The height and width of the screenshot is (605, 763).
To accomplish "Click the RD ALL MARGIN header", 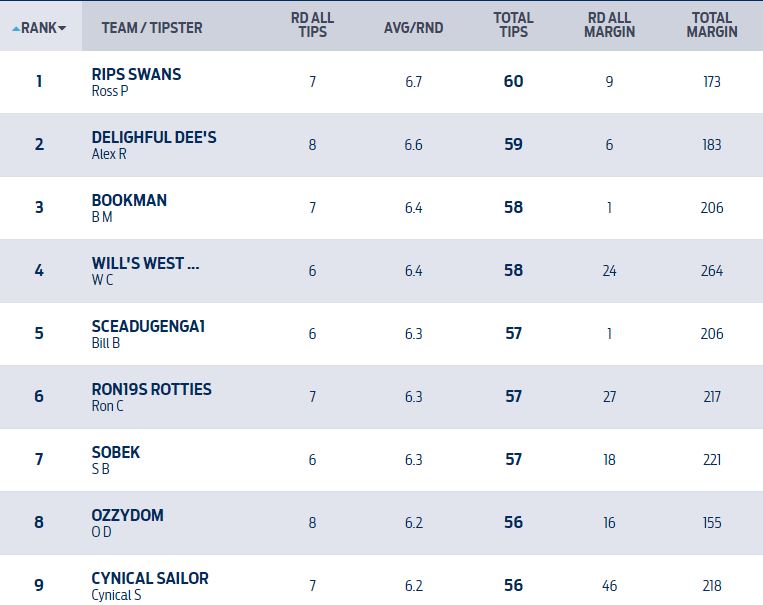I will [x=610, y=25].
